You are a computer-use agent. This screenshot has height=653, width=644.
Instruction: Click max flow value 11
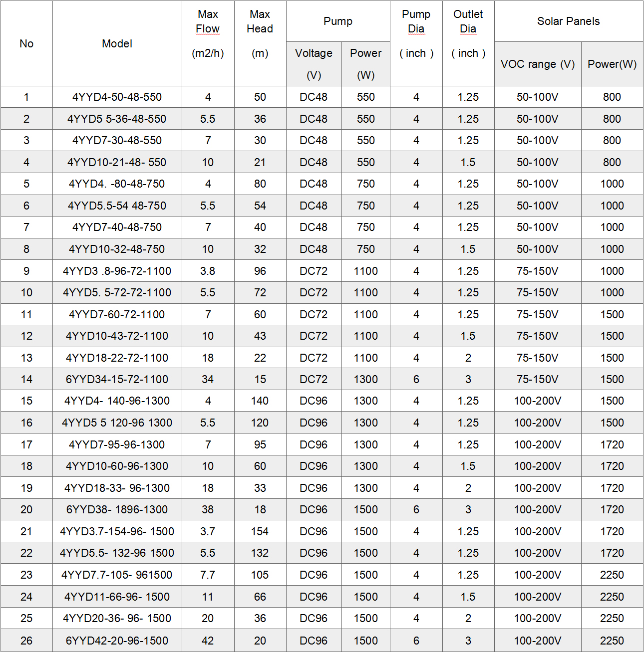pyautogui.click(x=208, y=597)
